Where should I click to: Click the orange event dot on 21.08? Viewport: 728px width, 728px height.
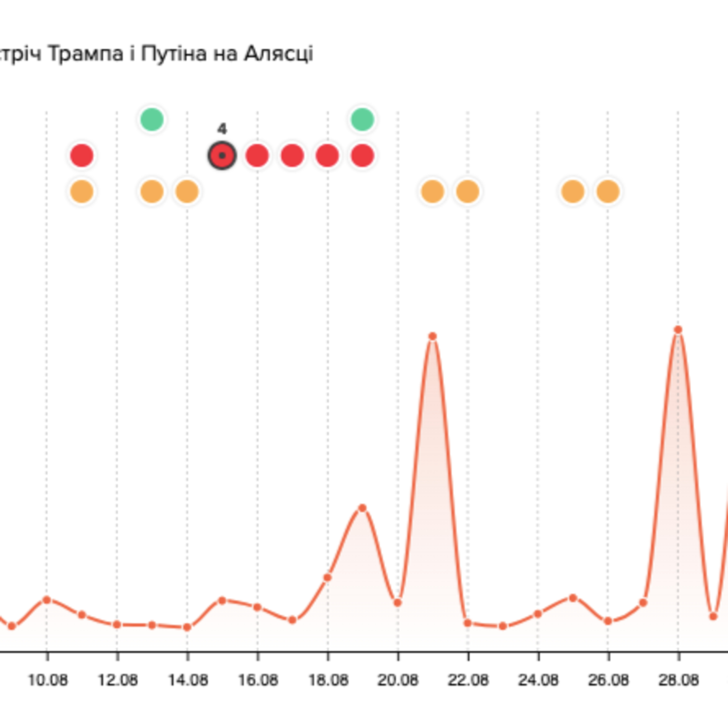(433, 191)
